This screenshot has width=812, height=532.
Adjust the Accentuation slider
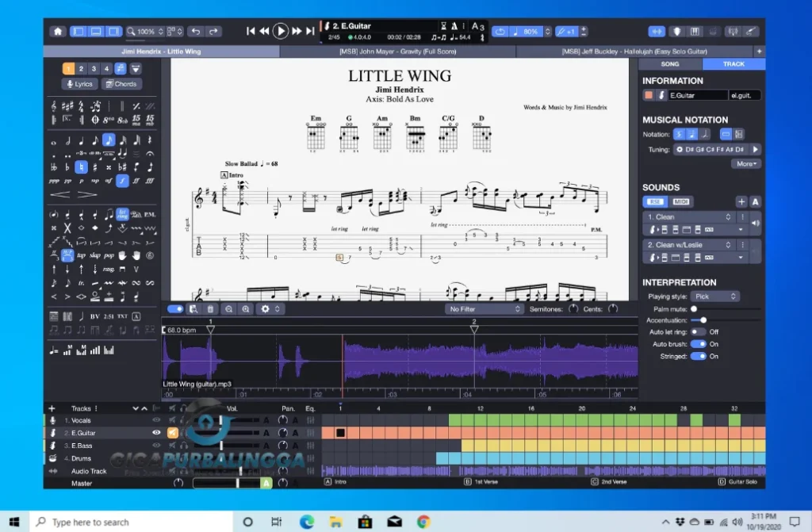tap(703, 320)
